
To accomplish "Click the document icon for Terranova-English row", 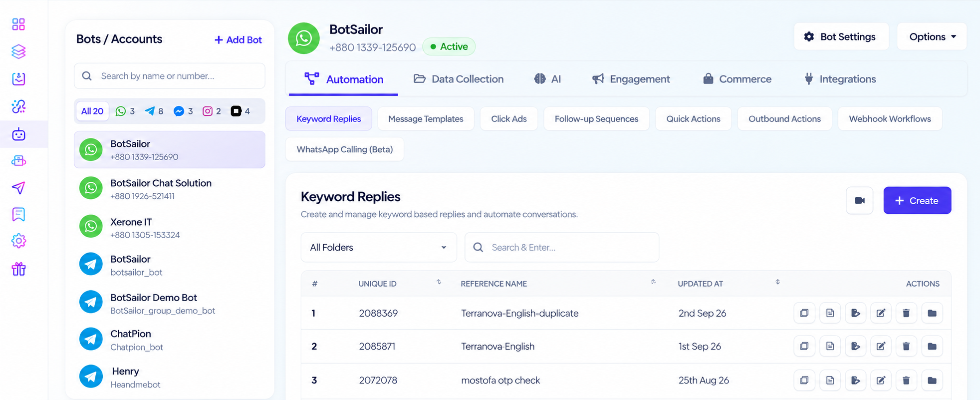I will coord(830,346).
